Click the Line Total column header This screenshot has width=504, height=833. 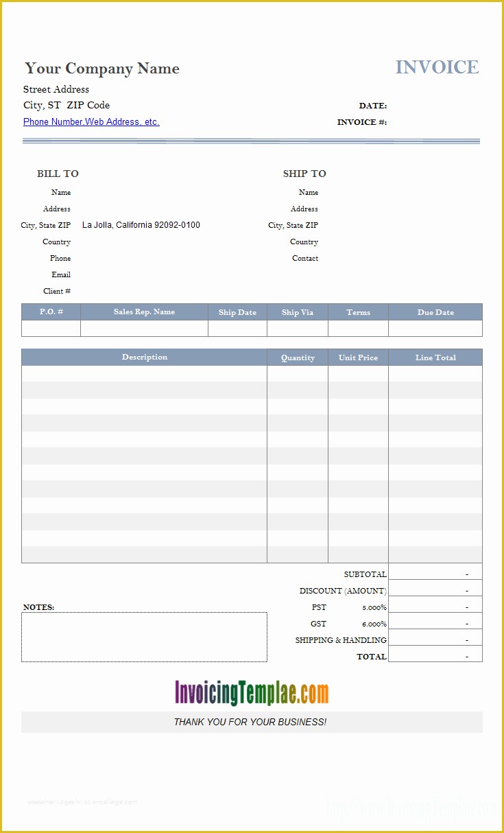click(x=435, y=357)
